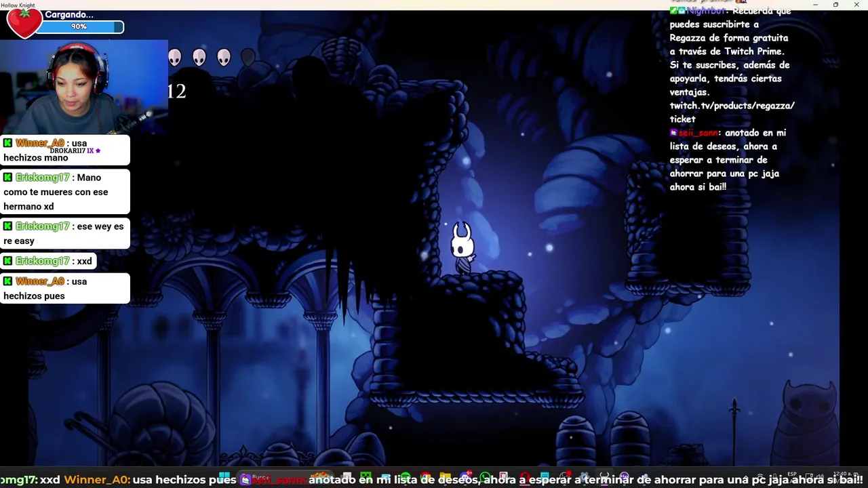Click the DROKAR117 IX name label
This screenshot has height=488, width=868.
tap(75, 150)
